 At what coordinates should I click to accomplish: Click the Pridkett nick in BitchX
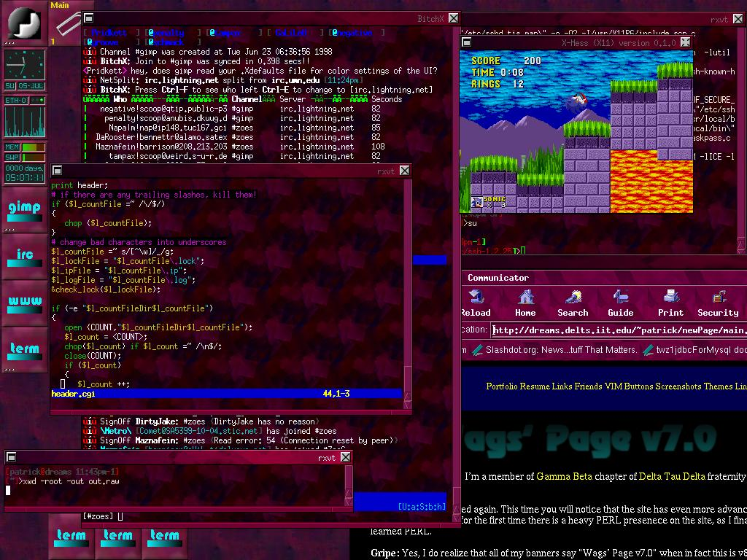109,33
